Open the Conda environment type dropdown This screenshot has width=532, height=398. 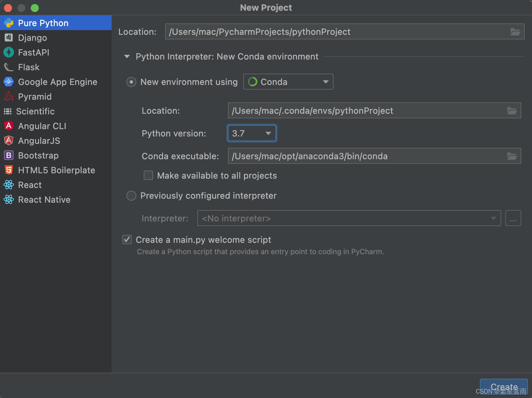288,82
